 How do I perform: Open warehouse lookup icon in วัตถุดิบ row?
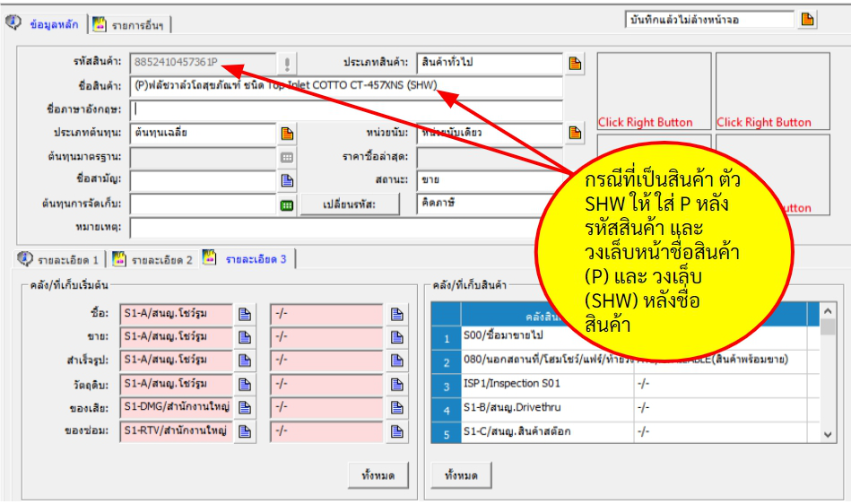[245, 386]
